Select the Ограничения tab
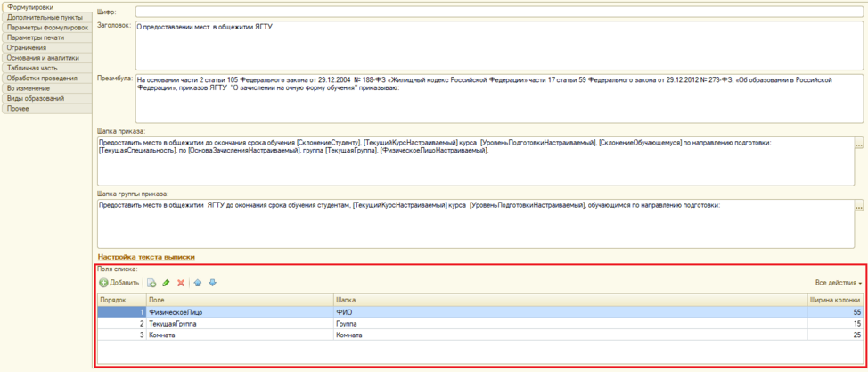 click(x=46, y=47)
